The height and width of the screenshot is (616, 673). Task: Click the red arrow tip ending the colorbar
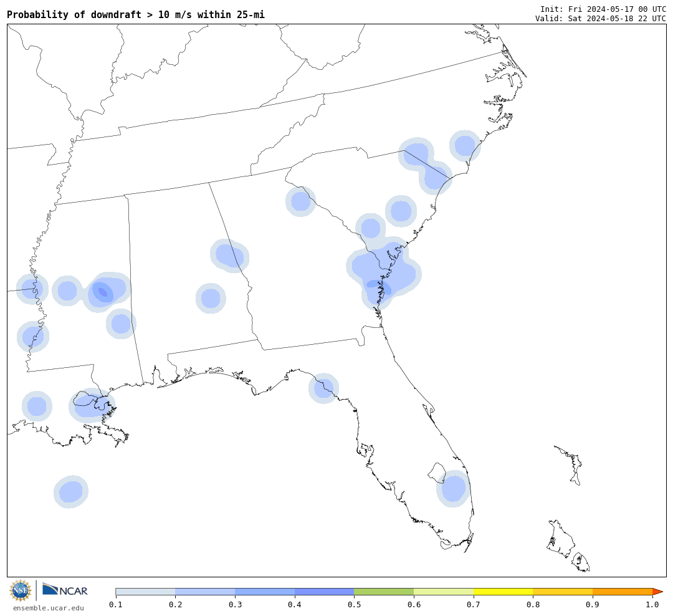coord(657,592)
